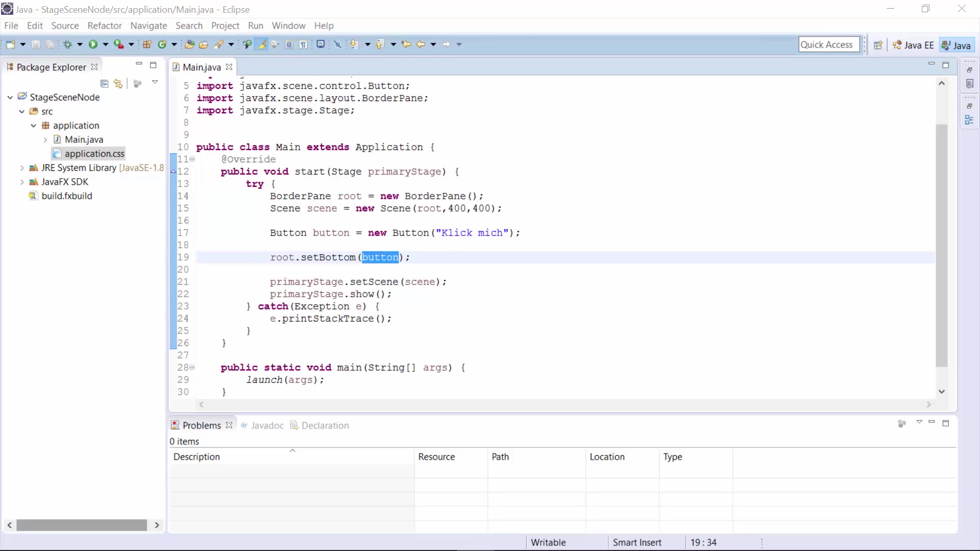The image size is (980, 551).
Task: Open the Refactor menu
Action: tap(104, 26)
